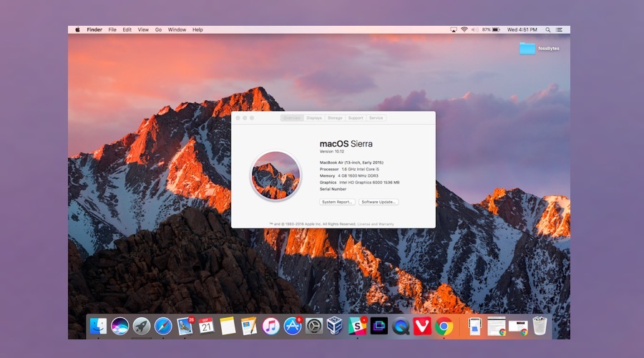The image size is (644, 358).
Task: Open iTunes in the dock
Action: (270, 326)
